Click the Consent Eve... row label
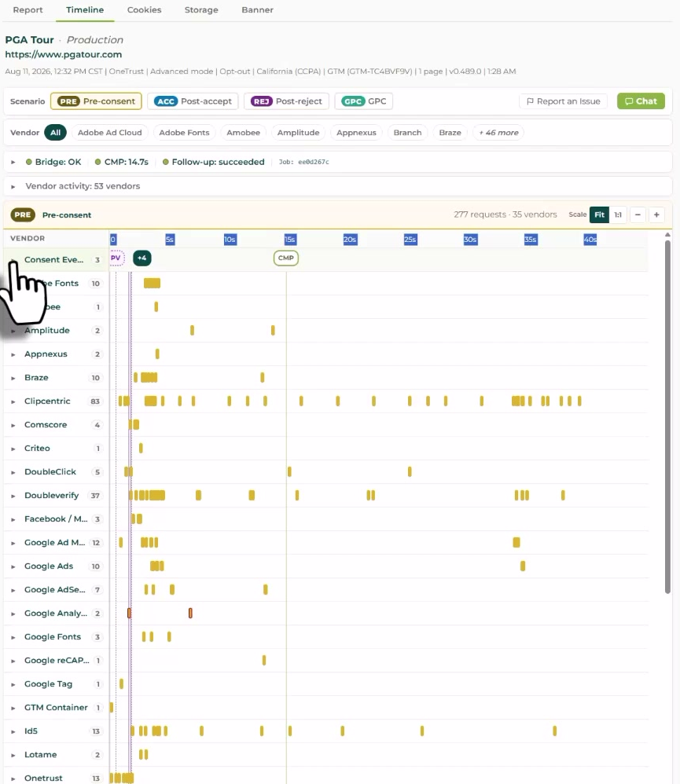The image size is (680, 784). [x=53, y=259]
